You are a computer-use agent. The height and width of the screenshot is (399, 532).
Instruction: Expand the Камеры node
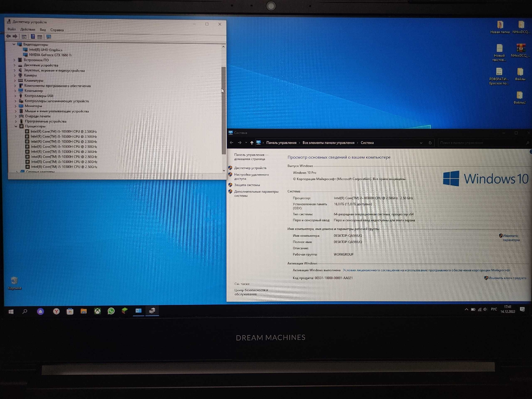15,75
